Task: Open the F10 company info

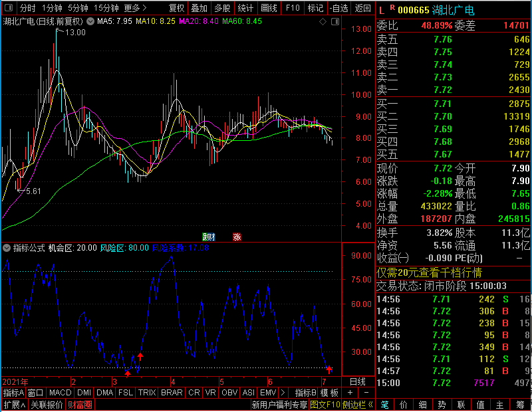Action: click(x=293, y=8)
